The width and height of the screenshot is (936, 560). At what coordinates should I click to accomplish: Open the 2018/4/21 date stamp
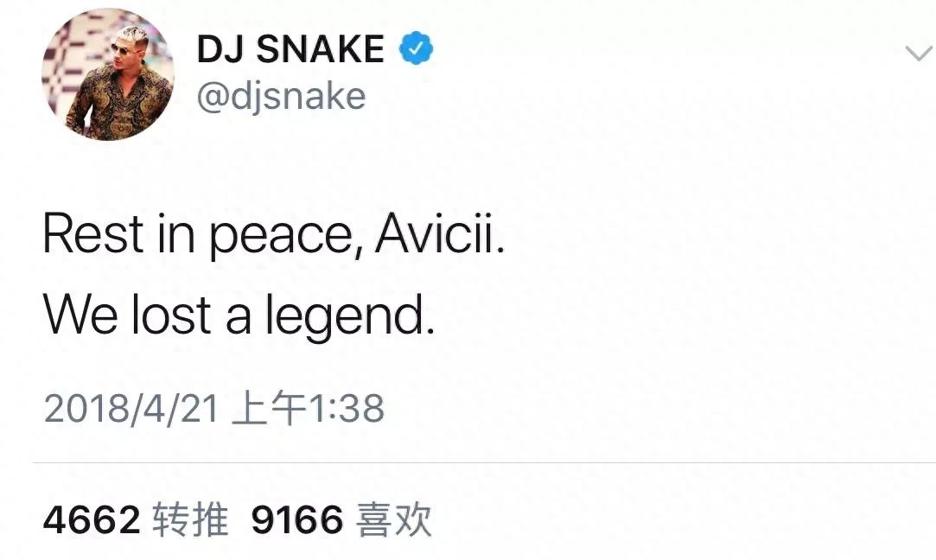(131, 409)
